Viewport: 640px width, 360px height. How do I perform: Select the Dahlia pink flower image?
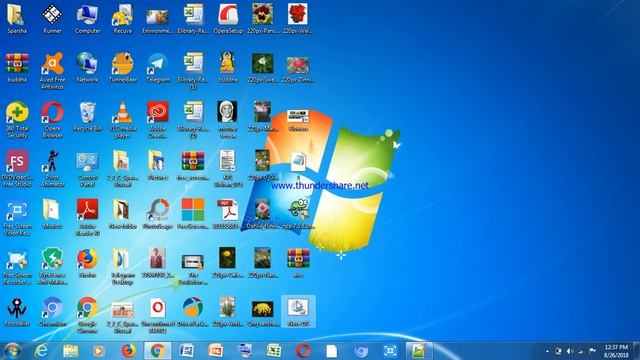[x=263, y=214]
